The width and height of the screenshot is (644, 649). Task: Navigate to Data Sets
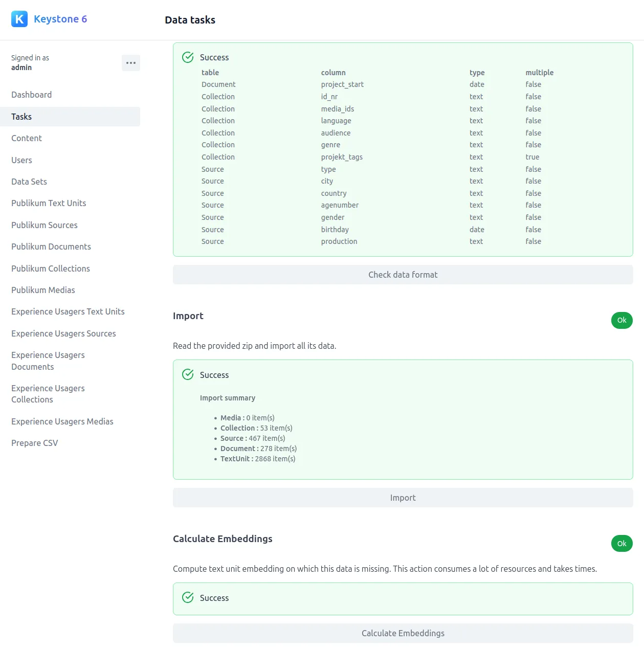(x=29, y=182)
